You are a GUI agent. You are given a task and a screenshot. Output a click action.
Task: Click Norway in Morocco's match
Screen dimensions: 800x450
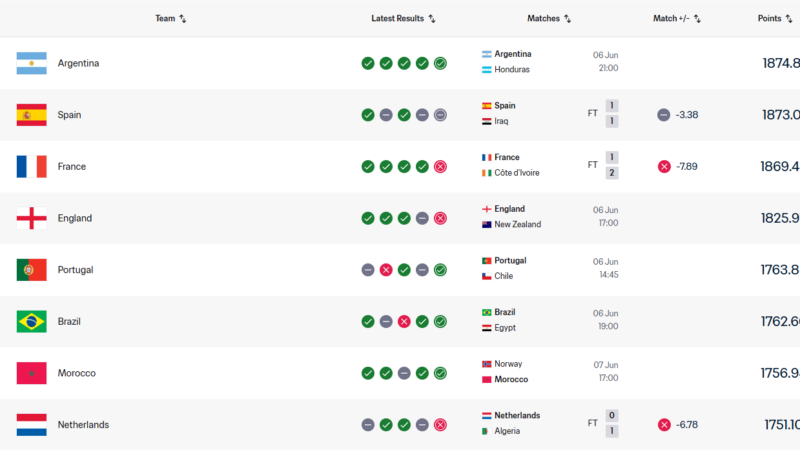(508, 364)
